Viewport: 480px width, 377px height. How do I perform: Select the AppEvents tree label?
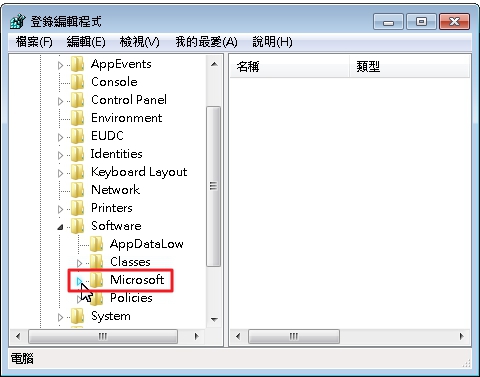(121, 64)
